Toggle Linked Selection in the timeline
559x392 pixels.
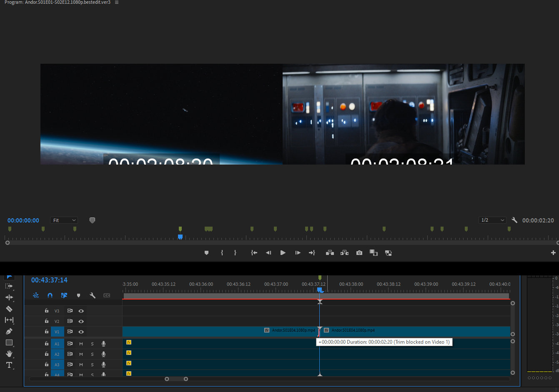64,295
